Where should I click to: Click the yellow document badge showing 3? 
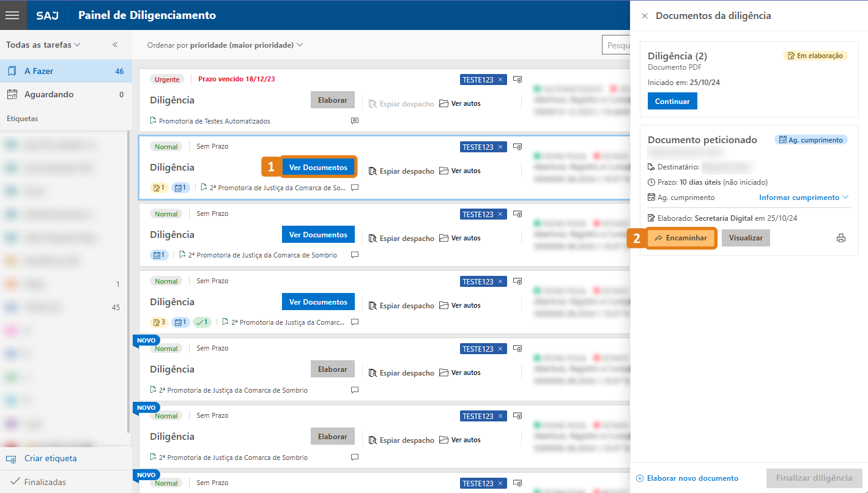pos(159,322)
